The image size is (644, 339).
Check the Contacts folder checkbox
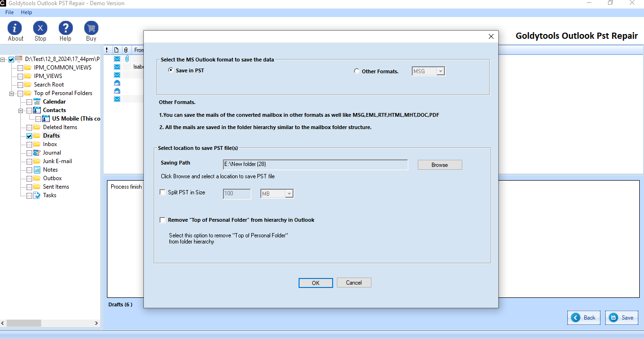(x=29, y=111)
